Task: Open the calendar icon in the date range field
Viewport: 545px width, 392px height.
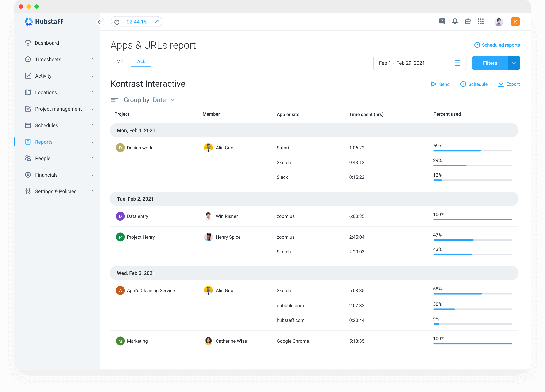Action: 457,63
